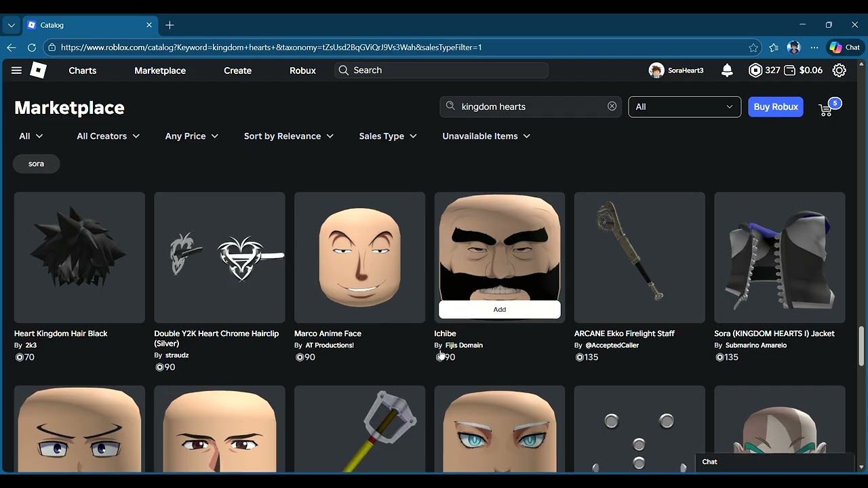Open the browser profile picture
This screenshot has height=488, width=868.
pos(794,47)
